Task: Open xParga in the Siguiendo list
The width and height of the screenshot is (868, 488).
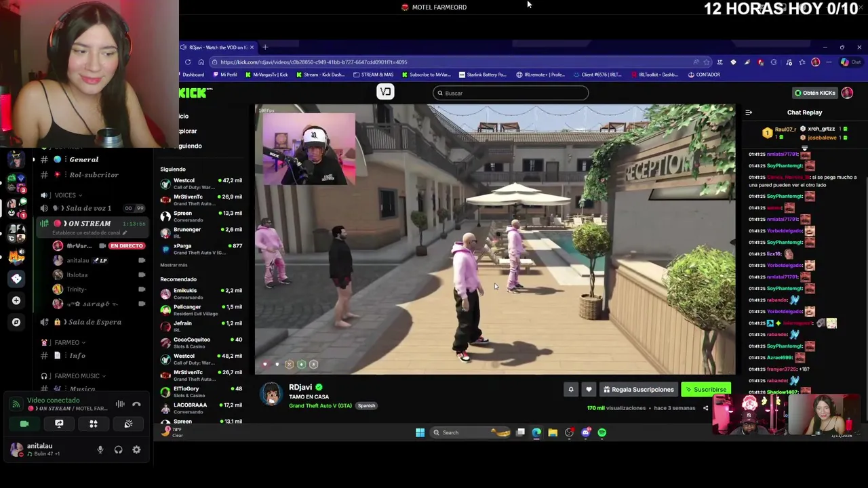Action: click(x=201, y=249)
